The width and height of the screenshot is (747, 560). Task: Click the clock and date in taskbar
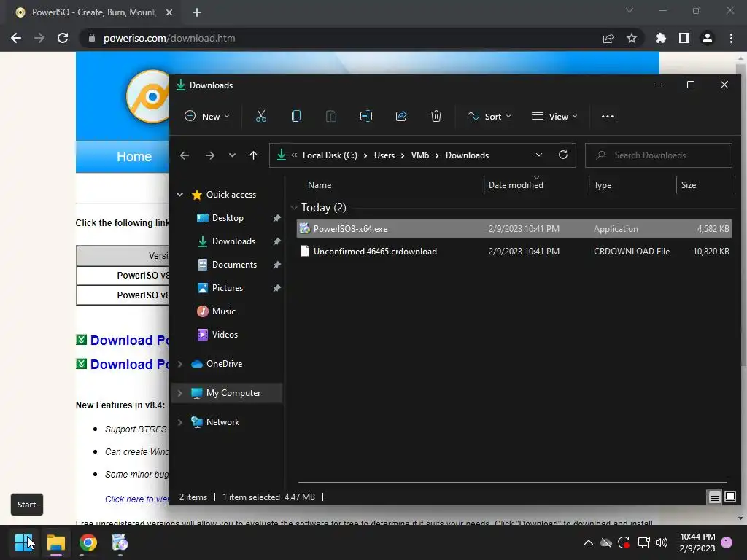(697, 542)
